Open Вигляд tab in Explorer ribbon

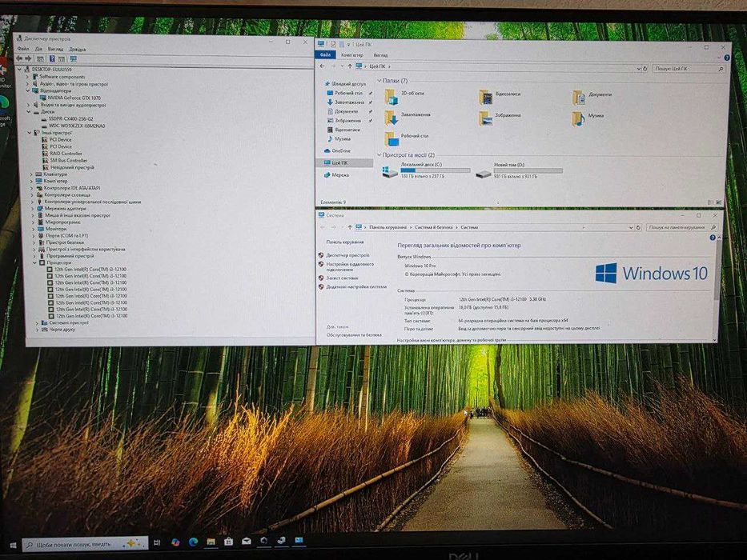click(x=380, y=56)
